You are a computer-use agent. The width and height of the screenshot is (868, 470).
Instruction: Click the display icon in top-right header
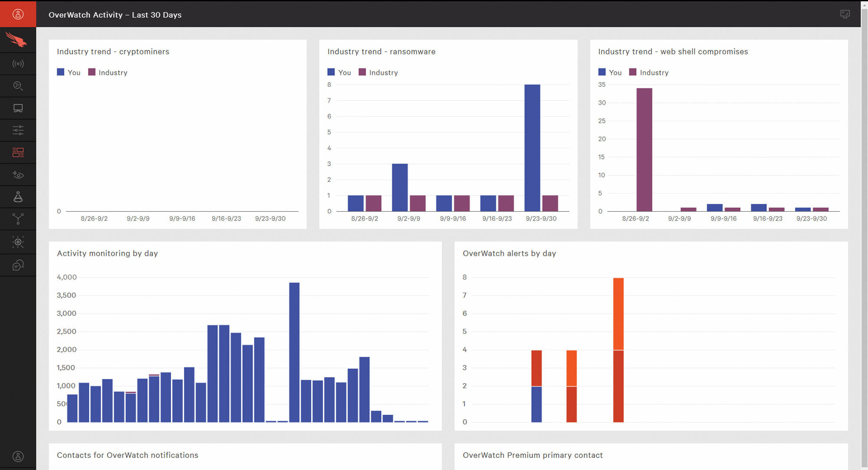pyautogui.click(x=845, y=14)
